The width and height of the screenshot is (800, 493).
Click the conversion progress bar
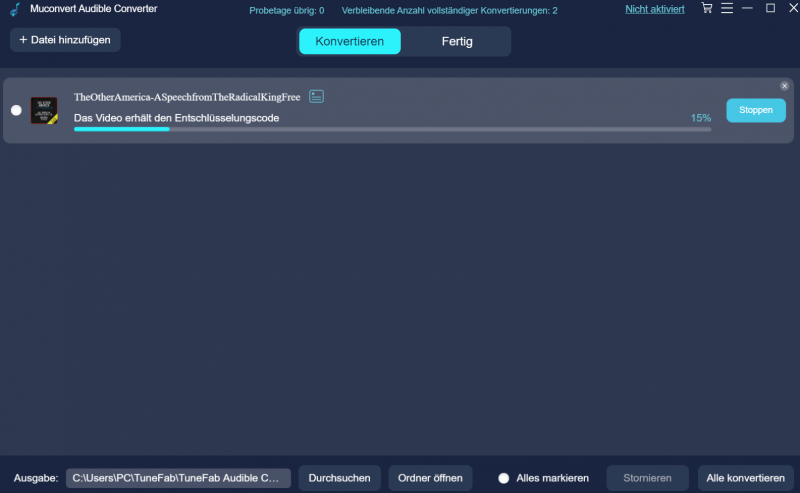tap(392, 130)
